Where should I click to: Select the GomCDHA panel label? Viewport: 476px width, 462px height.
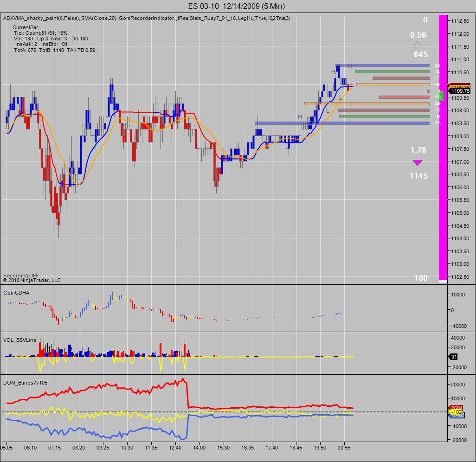[16, 293]
